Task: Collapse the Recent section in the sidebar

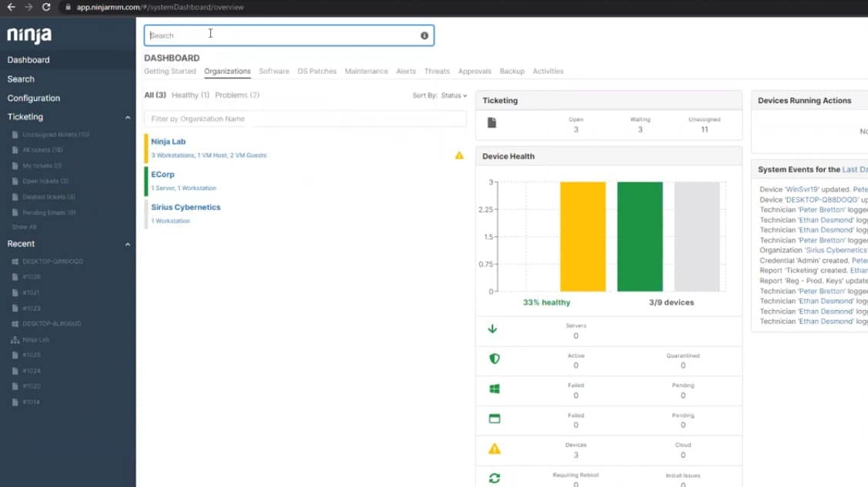Action: point(127,244)
